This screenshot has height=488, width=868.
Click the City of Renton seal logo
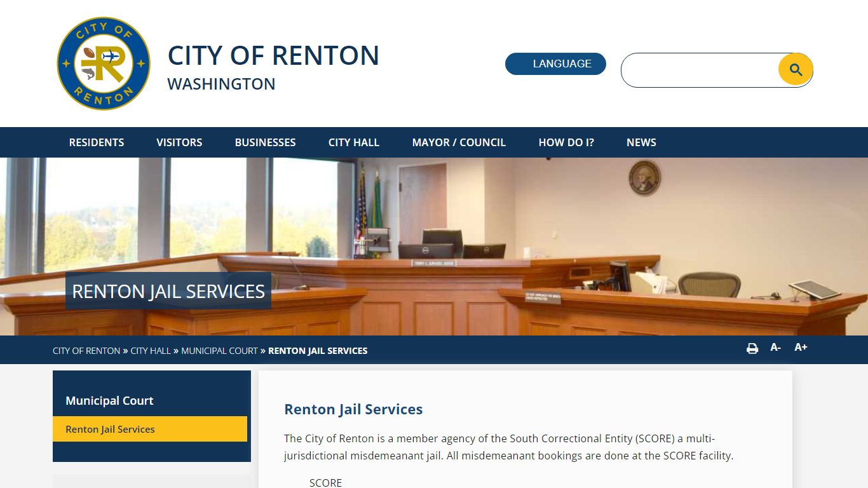click(x=104, y=64)
